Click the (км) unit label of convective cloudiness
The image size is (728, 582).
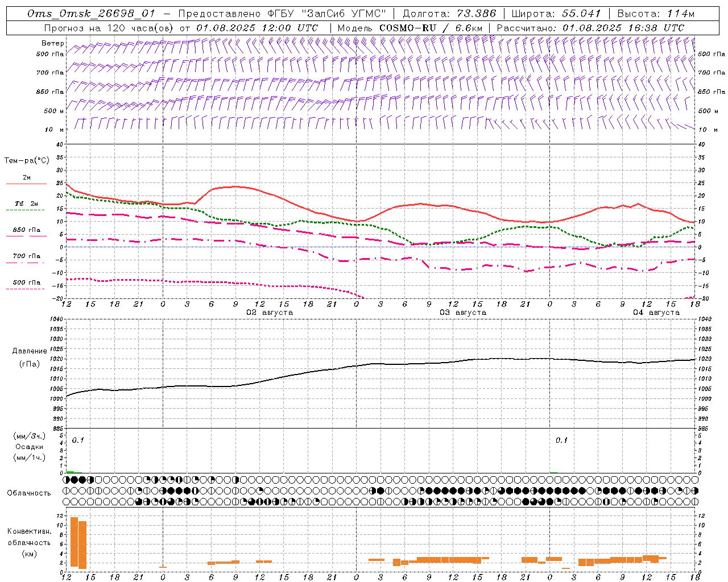click(x=29, y=554)
